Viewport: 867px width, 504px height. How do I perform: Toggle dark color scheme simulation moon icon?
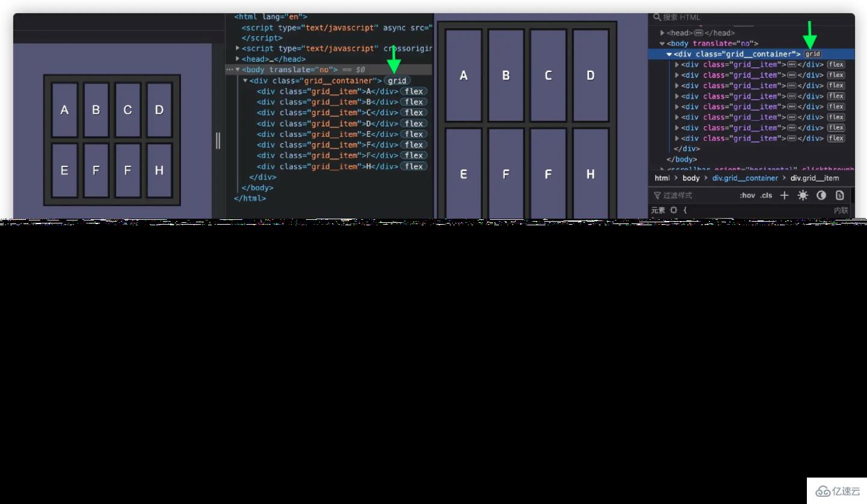821,195
